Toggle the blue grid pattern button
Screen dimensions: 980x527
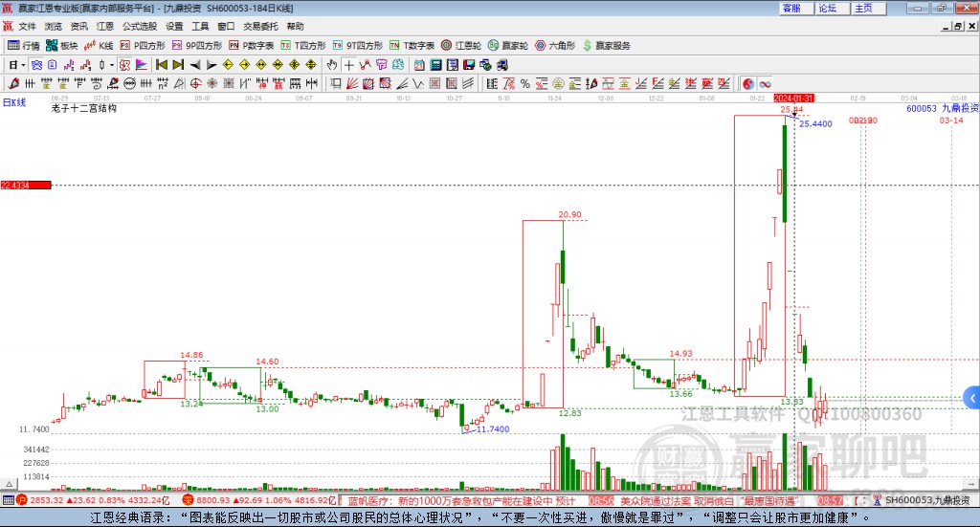pos(36,65)
